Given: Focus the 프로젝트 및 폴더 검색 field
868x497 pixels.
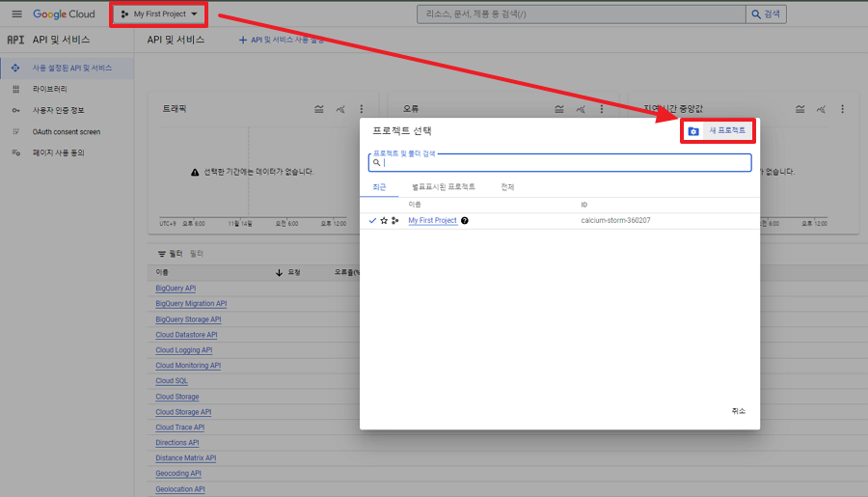Looking at the screenshot, I should (559, 162).
